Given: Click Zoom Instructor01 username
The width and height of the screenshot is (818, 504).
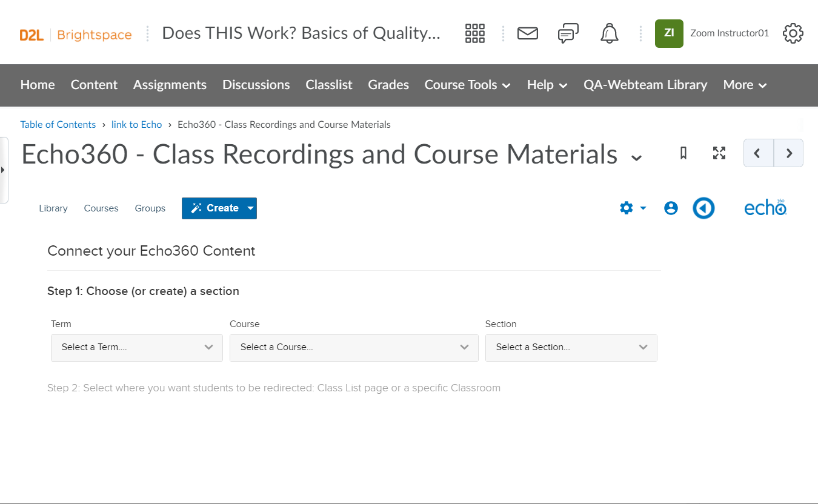Looking at the screenshot, I should 730,33.
